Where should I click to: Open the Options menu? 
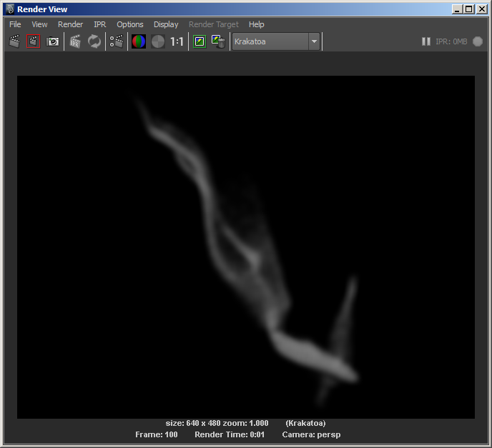(x=130, y=24)
